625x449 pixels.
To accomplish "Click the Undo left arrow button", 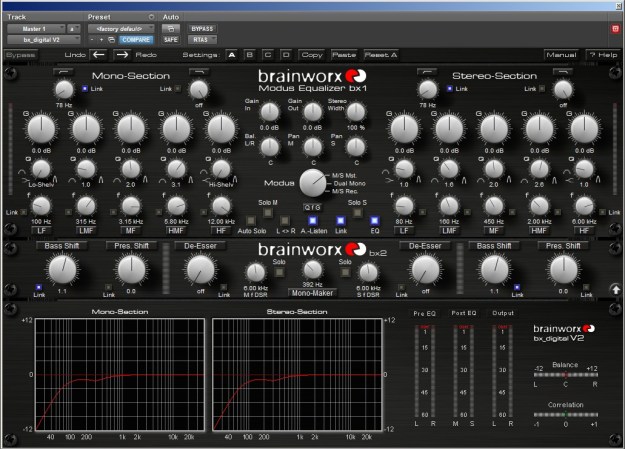I will coord(101,54).
